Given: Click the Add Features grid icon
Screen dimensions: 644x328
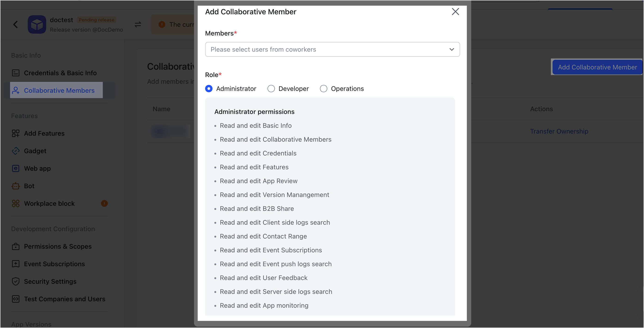Looking at the screenshot, I should [15, 133].
